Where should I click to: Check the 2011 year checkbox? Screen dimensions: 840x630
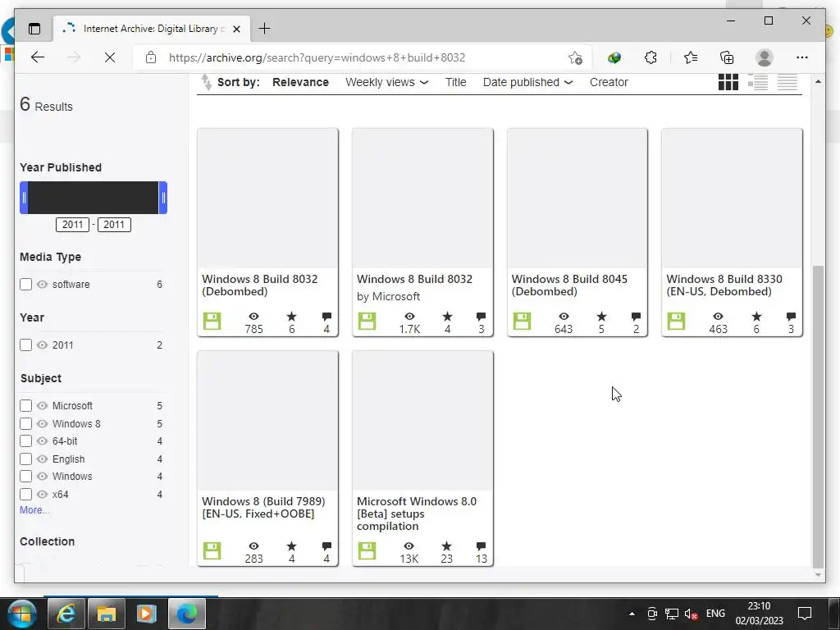25,345
